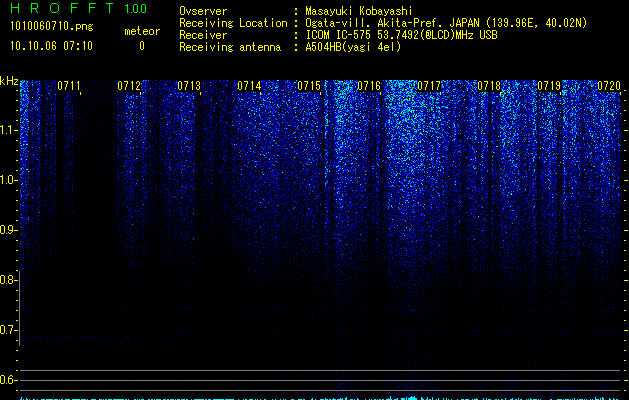Screen dimensions: 629x400
Task: Click the kHz axis unit label
Action: coord(9,81)
